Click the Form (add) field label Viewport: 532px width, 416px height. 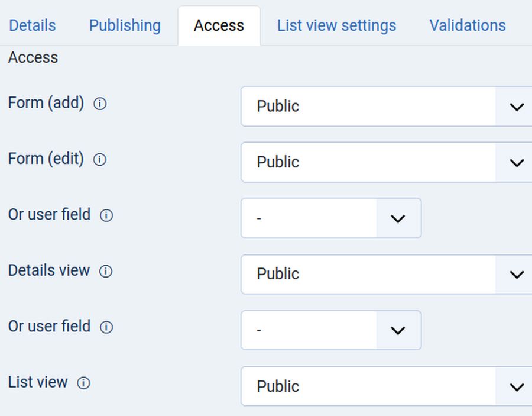tap(46, 103)
